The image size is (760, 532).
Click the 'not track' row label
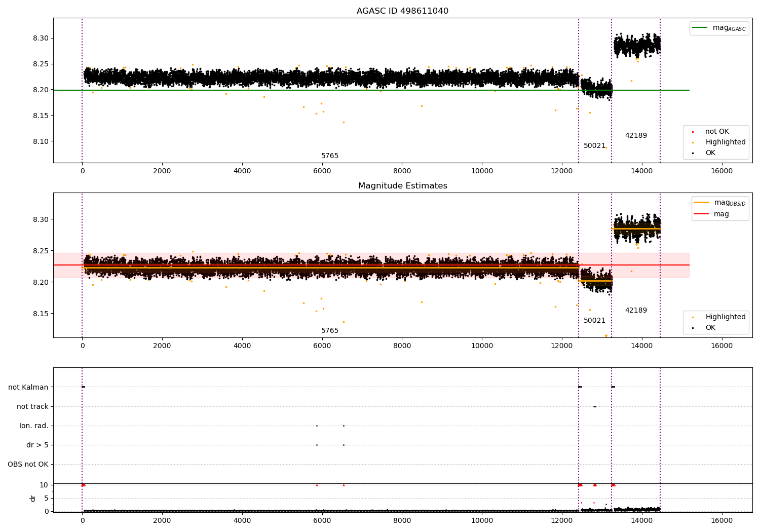[32, 406]
